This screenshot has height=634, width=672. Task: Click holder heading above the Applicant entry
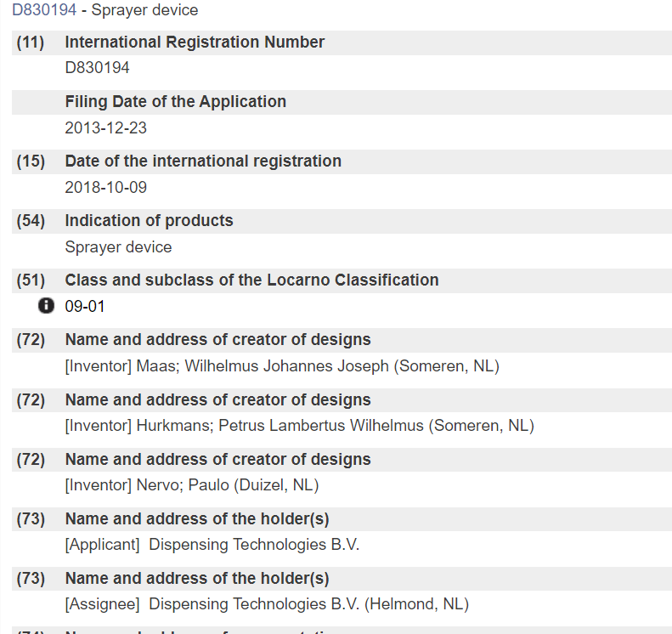coord(197,518)
